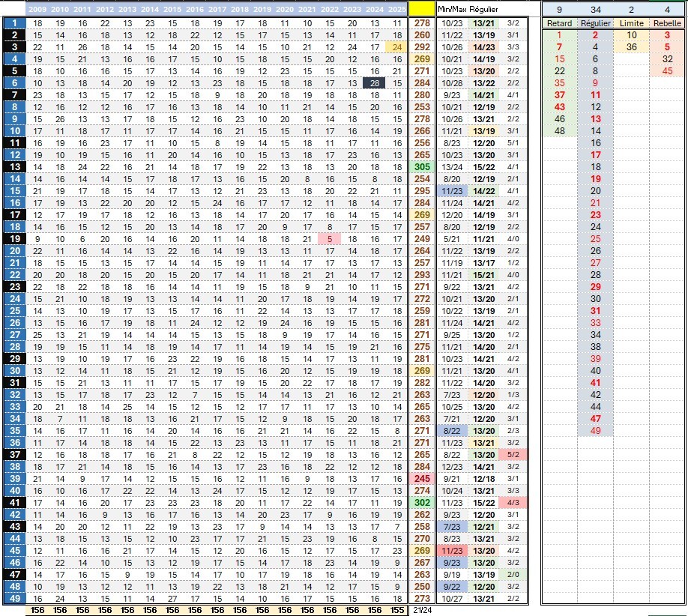Select the Rebelle column header
This screenshot has width=688, height=616.
pyautogui.click(x=667, y=23)
